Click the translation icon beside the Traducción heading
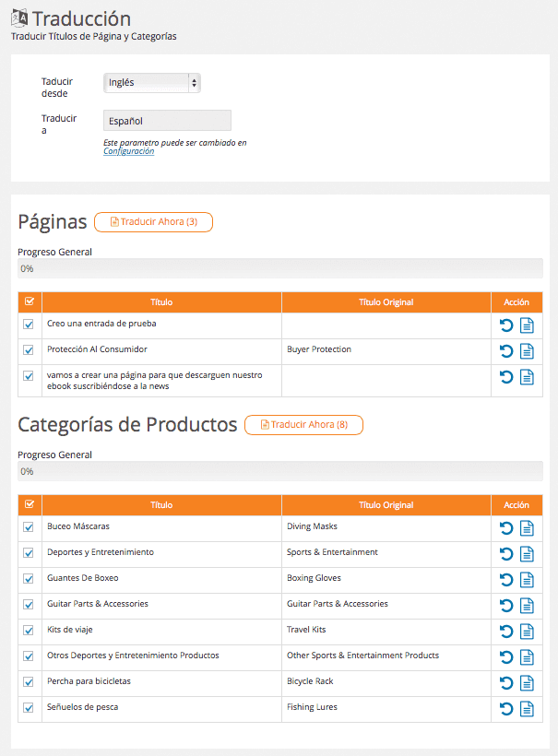Image resolution: width=558 pixels, height=756 pixels. [x=19, y=18]
